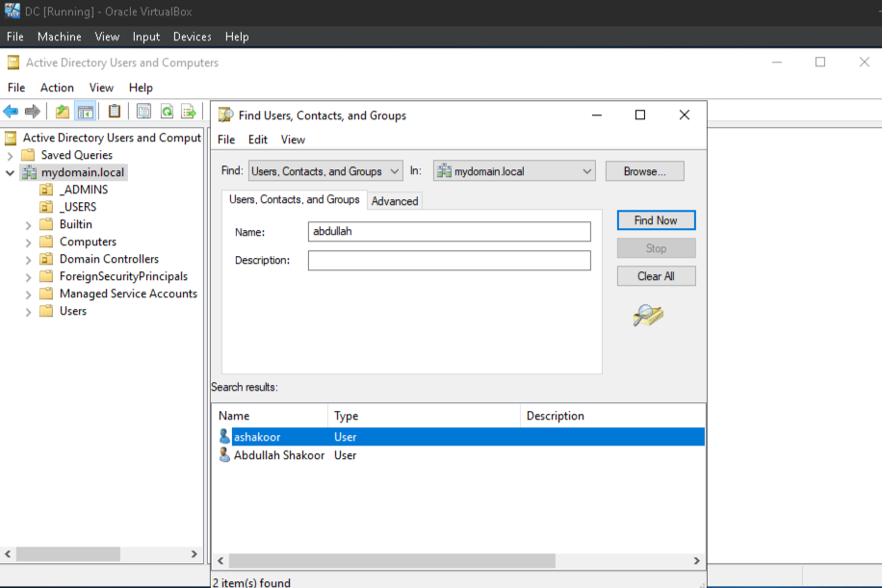This screenshot has width=882, height=588.
Task: Open the Find dialog View menu
Action: [293, 140]
